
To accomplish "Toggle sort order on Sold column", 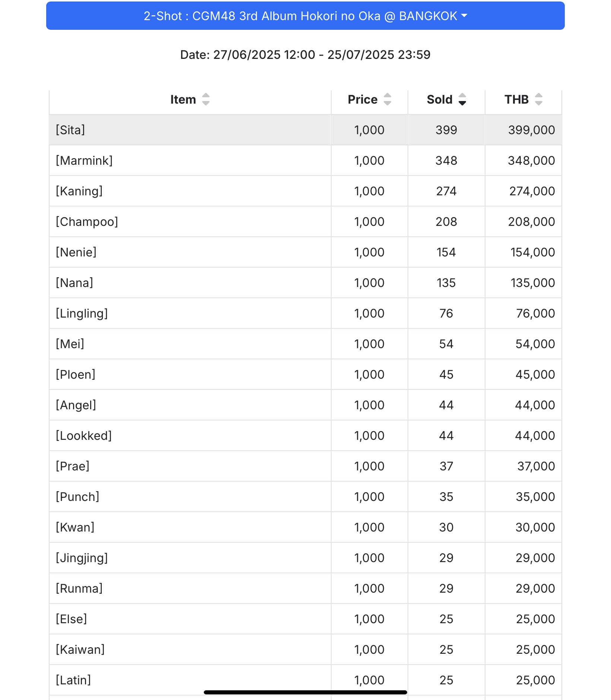I will coord(462,100).
